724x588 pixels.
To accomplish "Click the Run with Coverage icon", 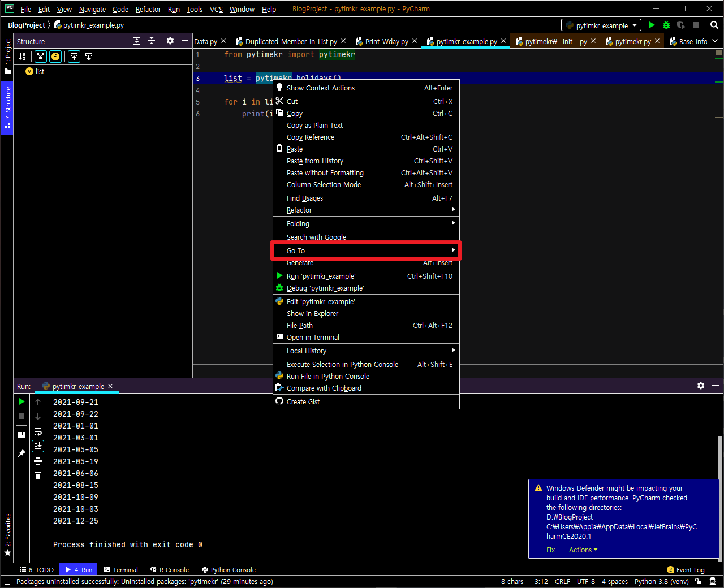I will [681, 25].
